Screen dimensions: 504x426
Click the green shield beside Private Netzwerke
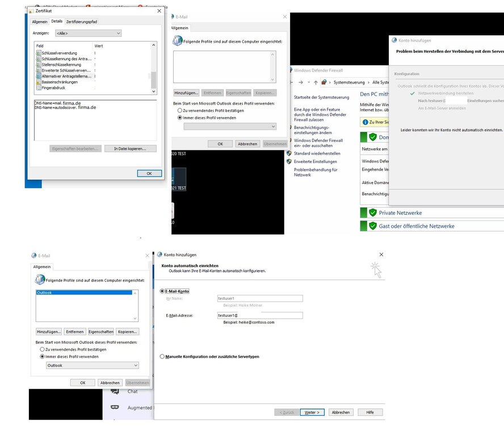click(372, 212)
